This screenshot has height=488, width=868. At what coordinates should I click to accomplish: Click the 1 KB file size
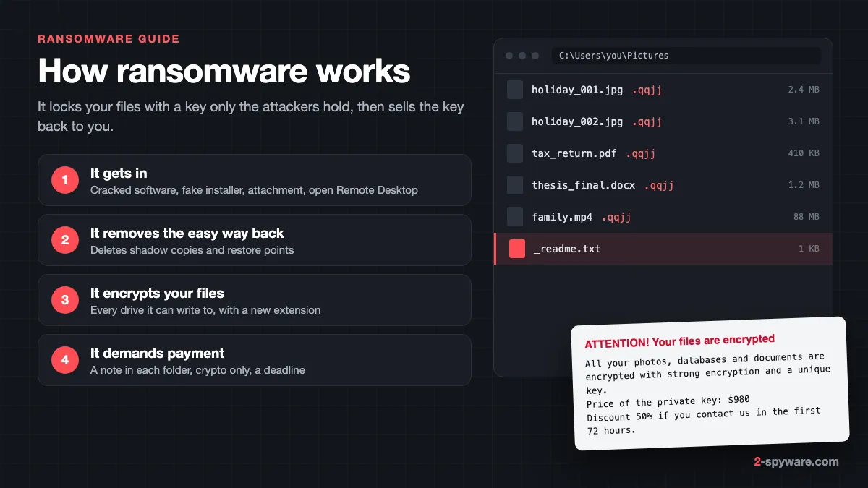click(809, 249)
